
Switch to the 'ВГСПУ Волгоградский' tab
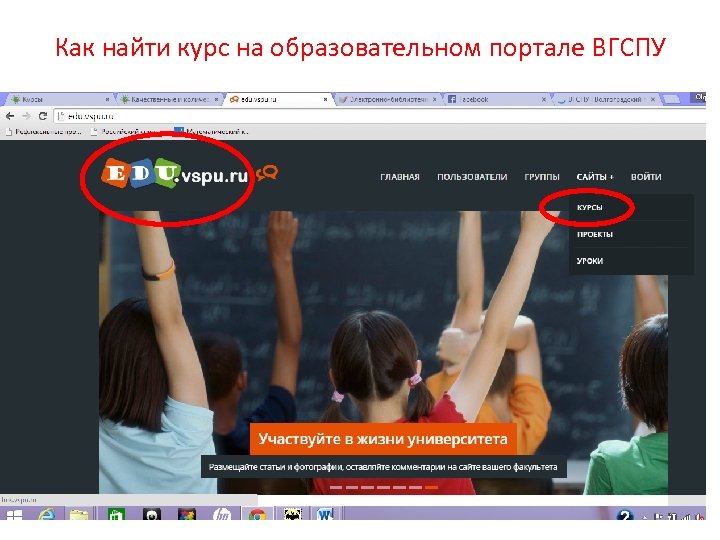[x=606, y=99]
